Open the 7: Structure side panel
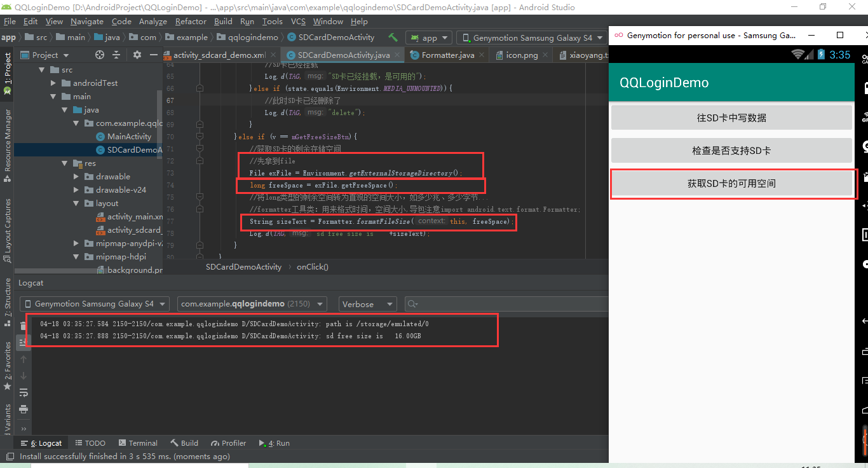 point(7,302)
